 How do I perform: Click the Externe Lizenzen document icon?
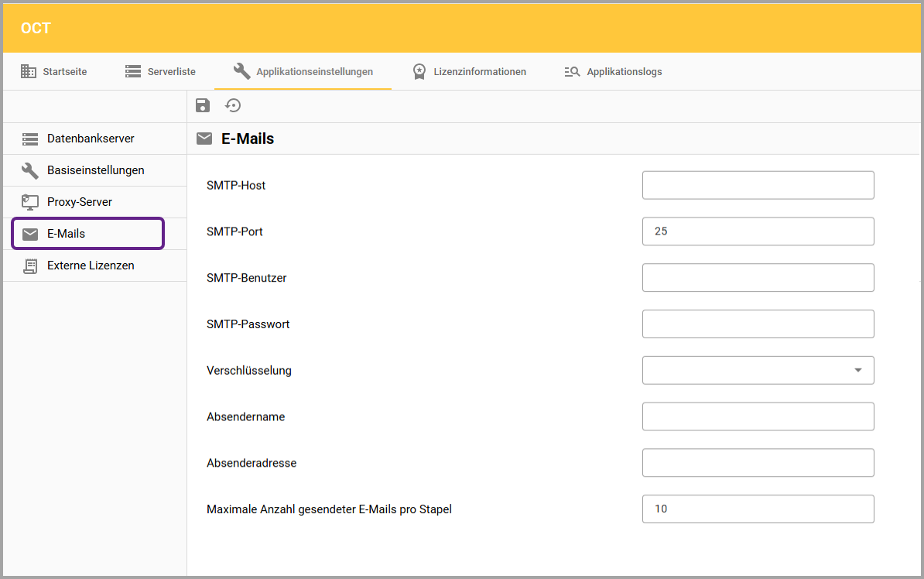pos(30,266)
